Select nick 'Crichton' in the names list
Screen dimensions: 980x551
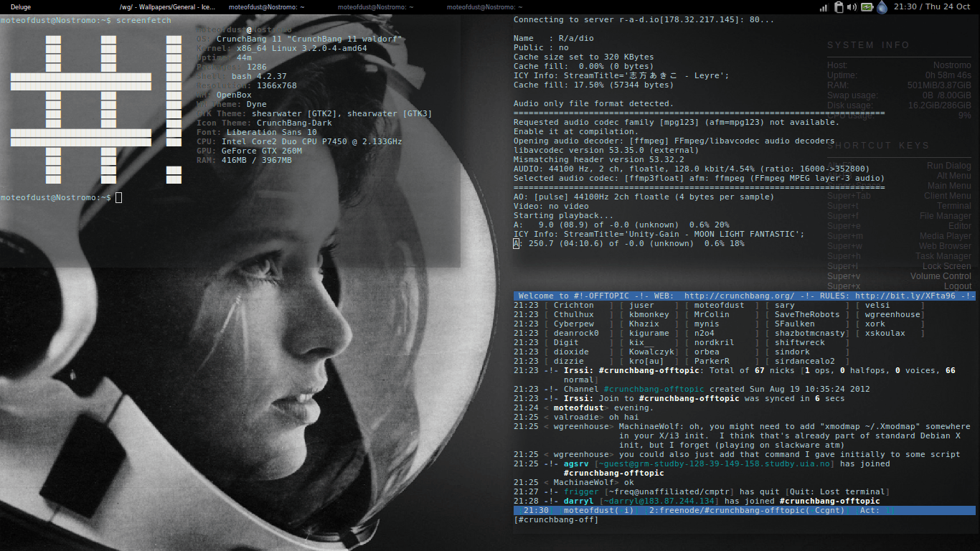pyautogui.click(x=574, y=306)
